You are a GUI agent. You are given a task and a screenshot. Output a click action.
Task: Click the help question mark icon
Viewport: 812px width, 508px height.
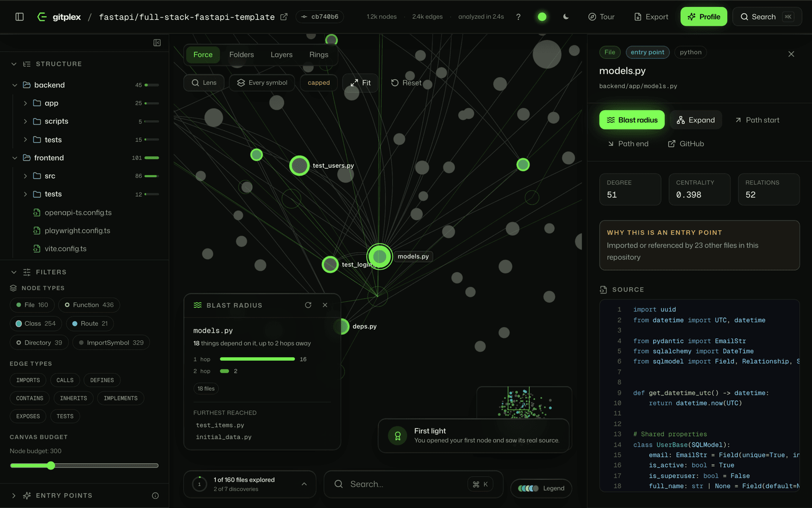(518, 17)
